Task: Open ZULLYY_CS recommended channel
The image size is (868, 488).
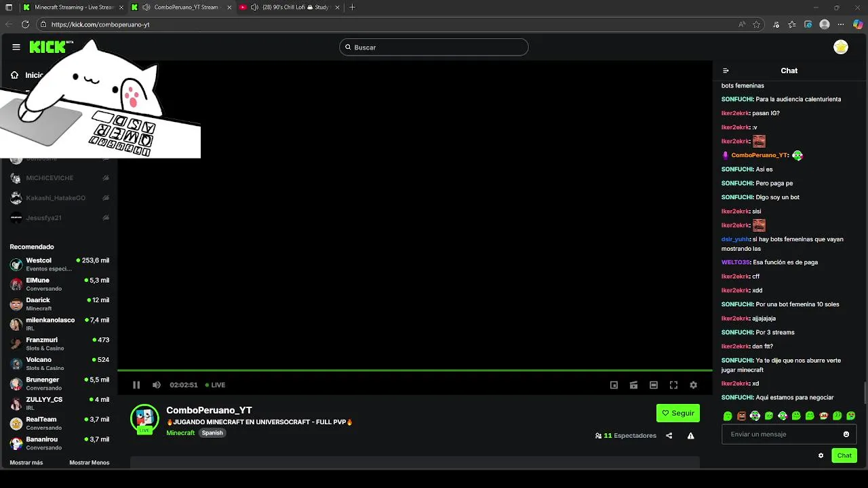Action: click(x=59, y=403)
